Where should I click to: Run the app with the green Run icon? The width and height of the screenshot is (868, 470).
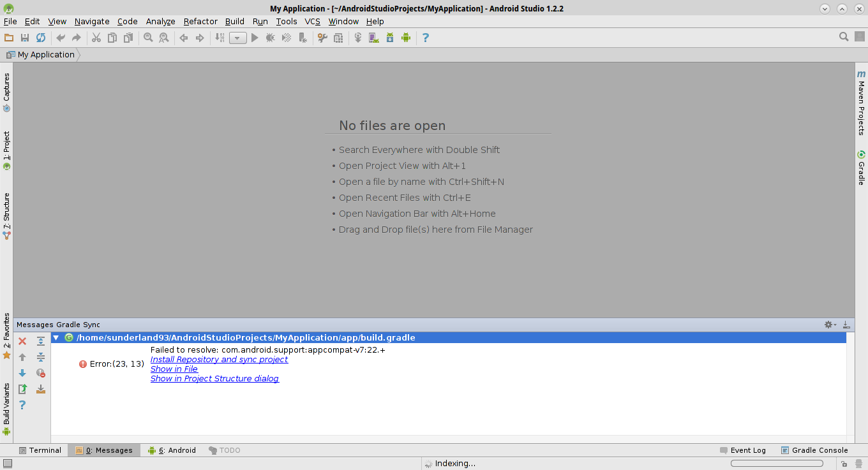click(x=254, y=38)
